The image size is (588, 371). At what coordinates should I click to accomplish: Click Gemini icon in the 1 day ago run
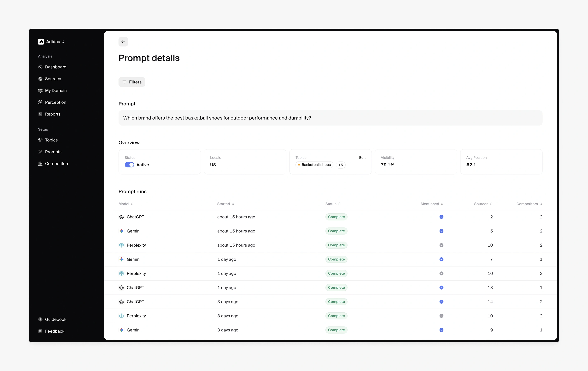click(x=121, y=259)
